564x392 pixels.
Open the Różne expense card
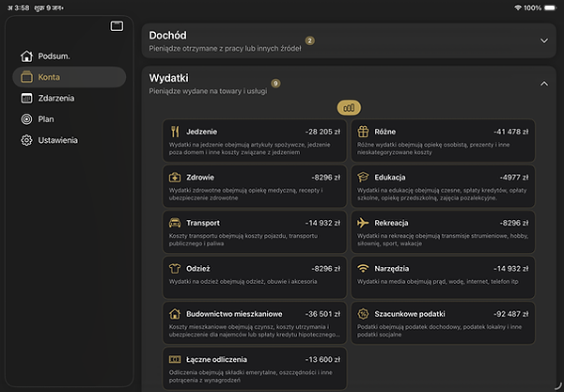[443, 138]
